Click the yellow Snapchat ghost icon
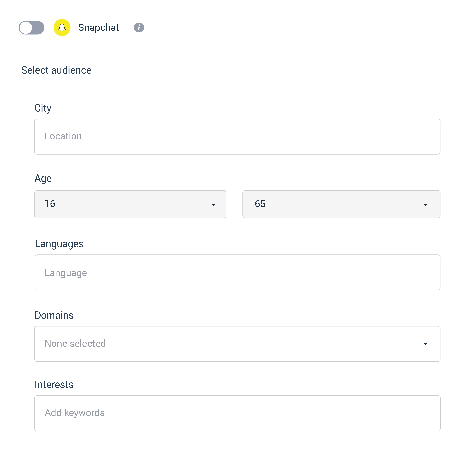The width and height of the screenshot is (476, 472). pos(62,28)
